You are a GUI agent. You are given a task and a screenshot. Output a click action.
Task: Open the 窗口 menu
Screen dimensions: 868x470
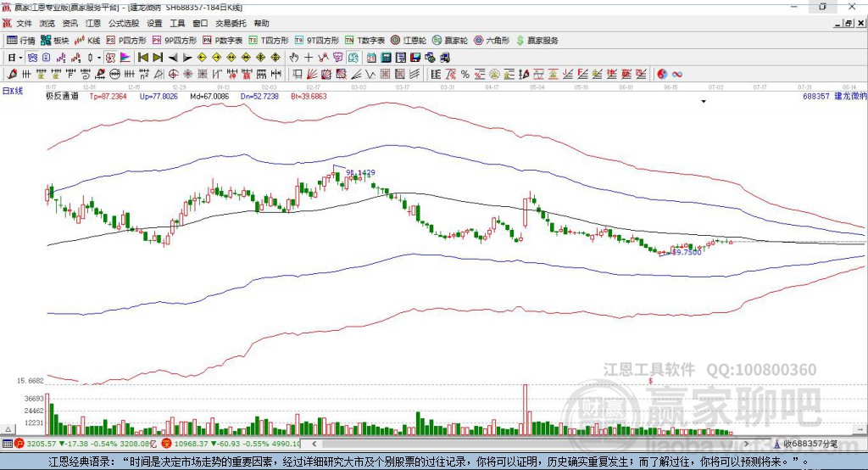[200, 23]
